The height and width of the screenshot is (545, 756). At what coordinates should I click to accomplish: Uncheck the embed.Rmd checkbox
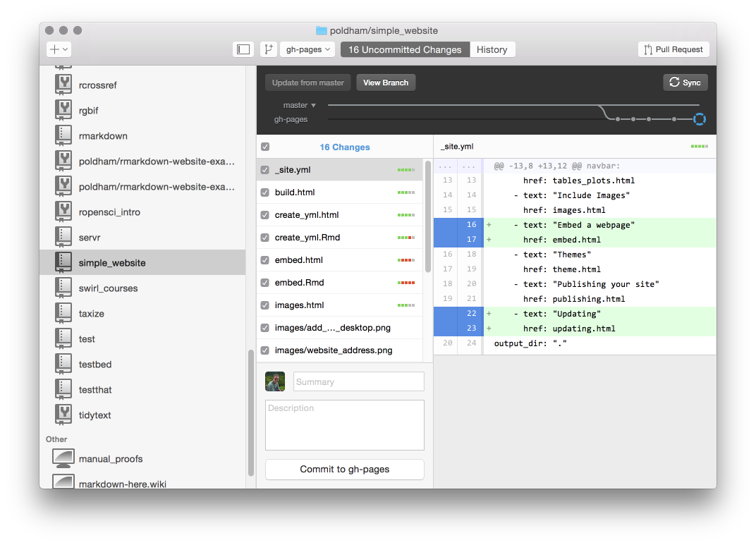click(x=264, y=283)
